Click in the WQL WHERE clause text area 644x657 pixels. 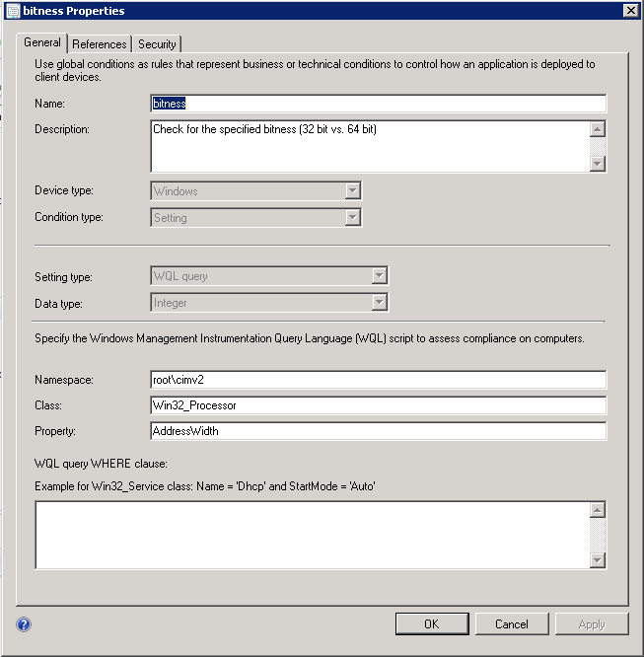tap(312, 535)
